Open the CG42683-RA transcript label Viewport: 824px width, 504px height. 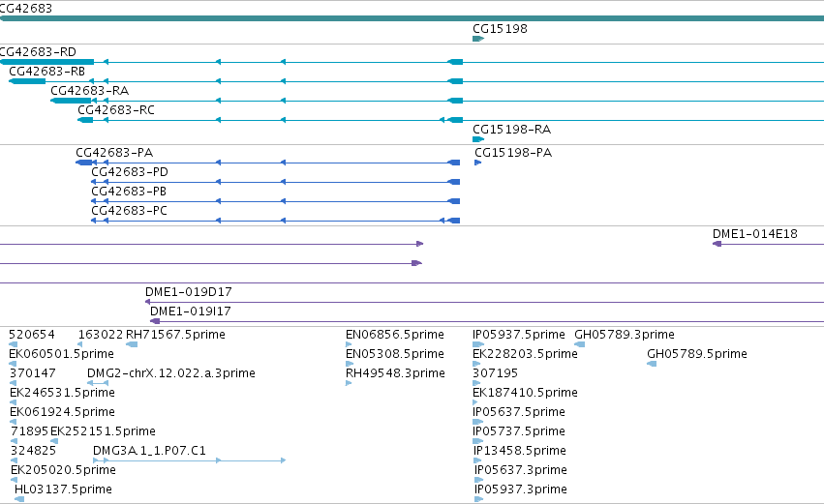pyautogui.click(x=89, y=91)
